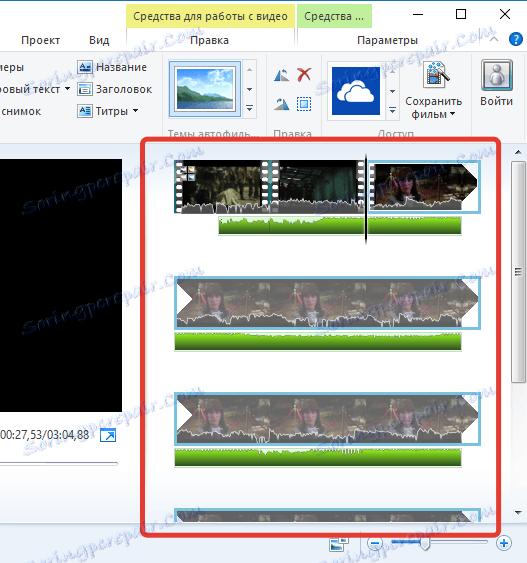
Task: Open Help with the question mark icon
Action: (x=516, y=39)
